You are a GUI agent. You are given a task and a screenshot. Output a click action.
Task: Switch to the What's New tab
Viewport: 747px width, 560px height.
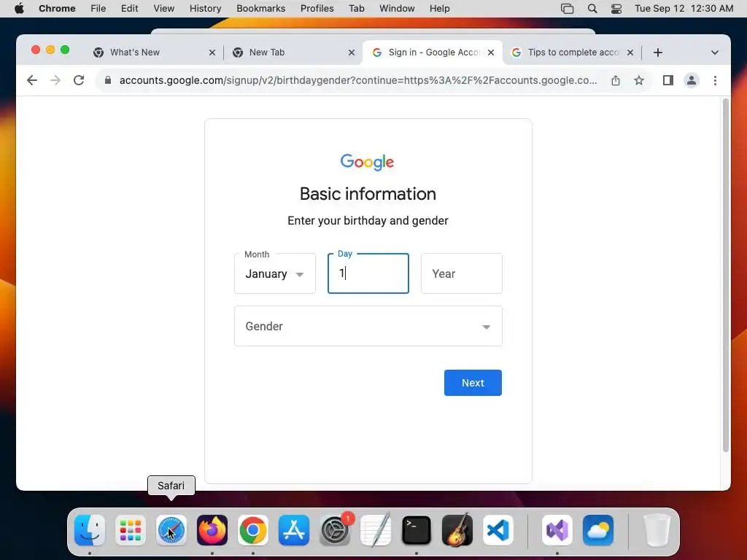tap(153, 52)
